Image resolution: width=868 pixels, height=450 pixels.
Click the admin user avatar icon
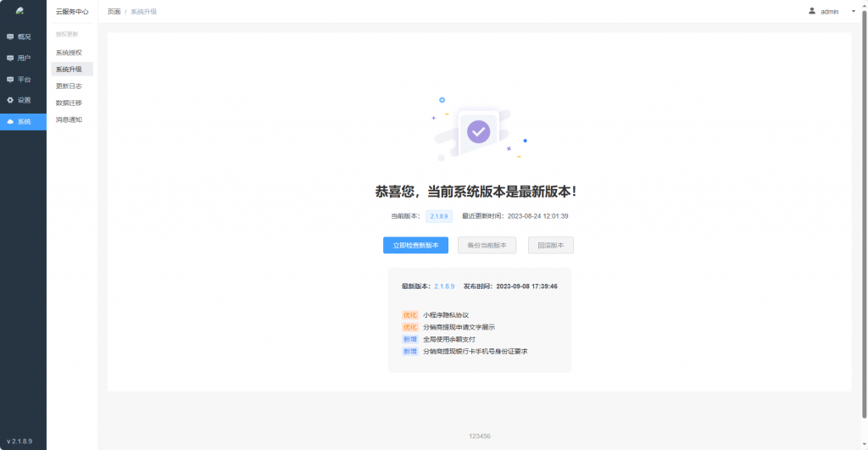coord(812,11)
